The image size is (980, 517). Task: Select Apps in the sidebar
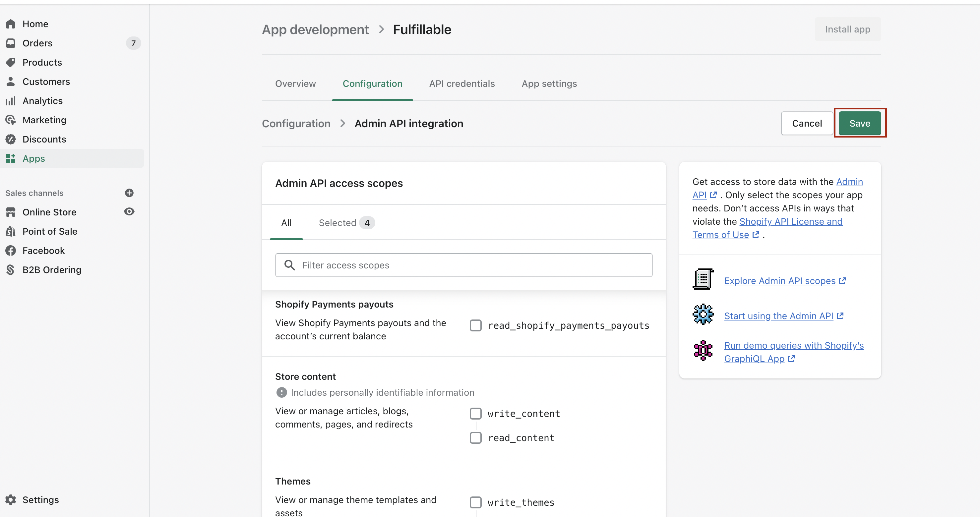click(x=72, y=158)
